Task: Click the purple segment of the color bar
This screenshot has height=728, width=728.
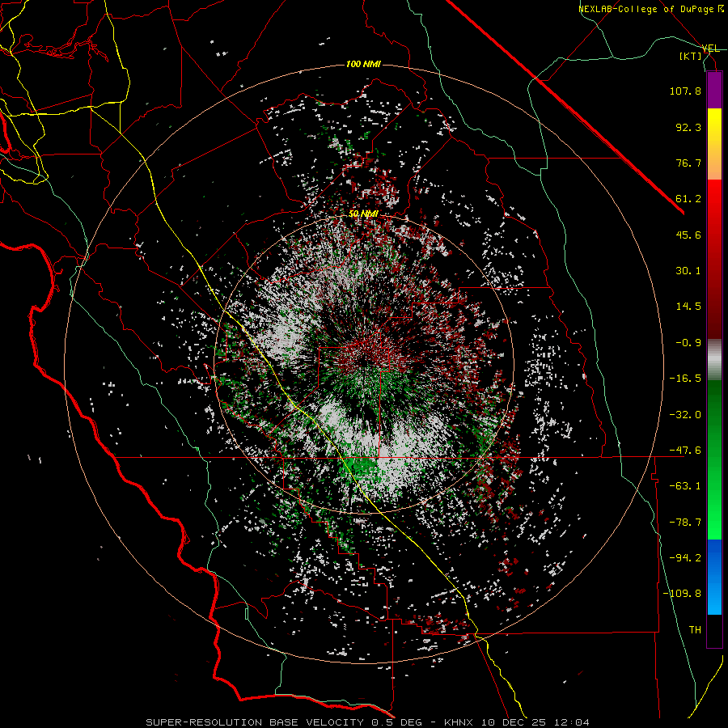Action: coord(714,90)
